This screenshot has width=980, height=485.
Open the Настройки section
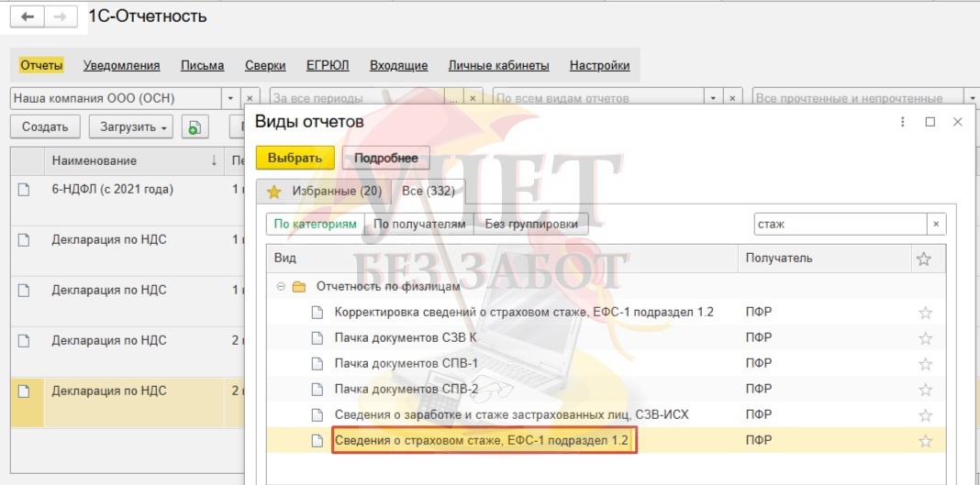coord(600,65)
